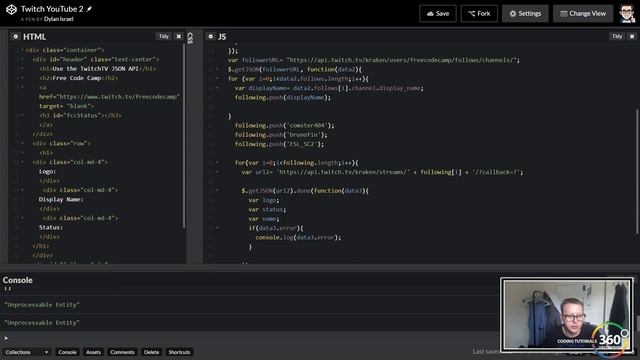
Task: Place cursor on following.push('comster404') line
Action: (284, 125)
